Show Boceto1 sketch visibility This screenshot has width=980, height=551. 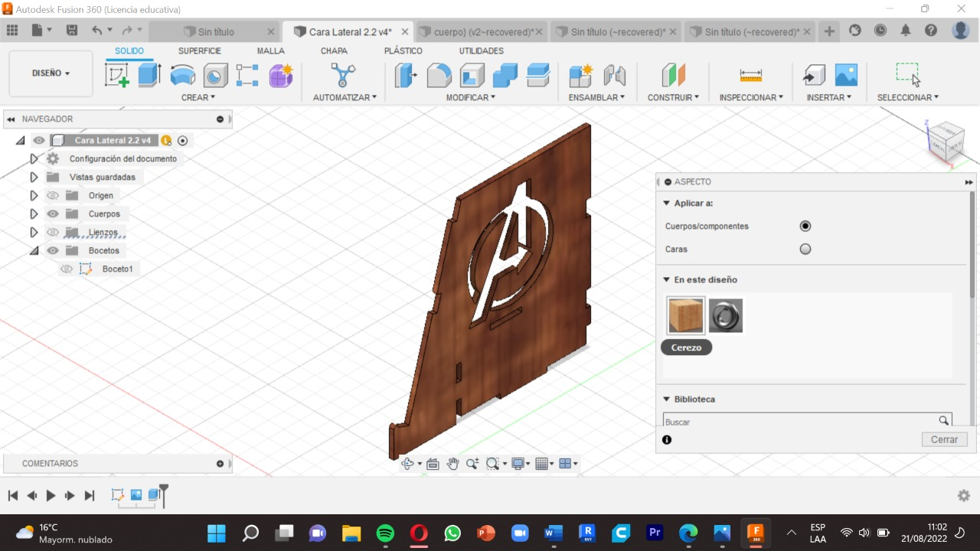67,269
